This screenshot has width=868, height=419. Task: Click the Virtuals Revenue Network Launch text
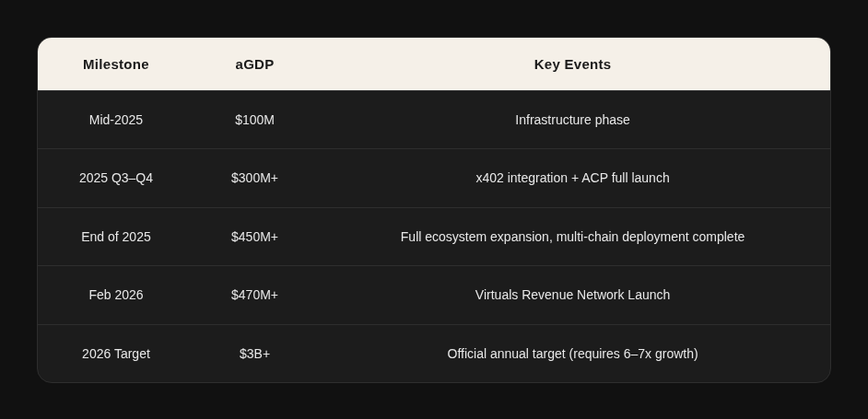pos(572,295)
